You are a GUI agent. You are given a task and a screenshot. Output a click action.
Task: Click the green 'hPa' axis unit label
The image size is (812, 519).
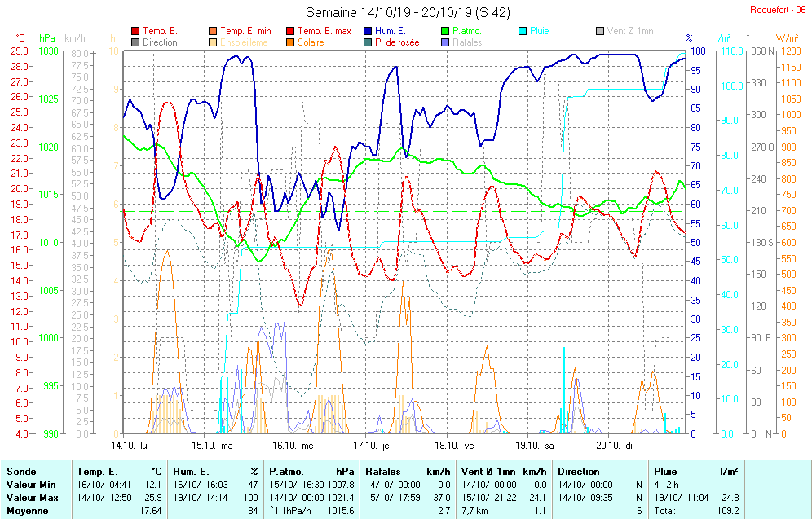coord(47,38)
